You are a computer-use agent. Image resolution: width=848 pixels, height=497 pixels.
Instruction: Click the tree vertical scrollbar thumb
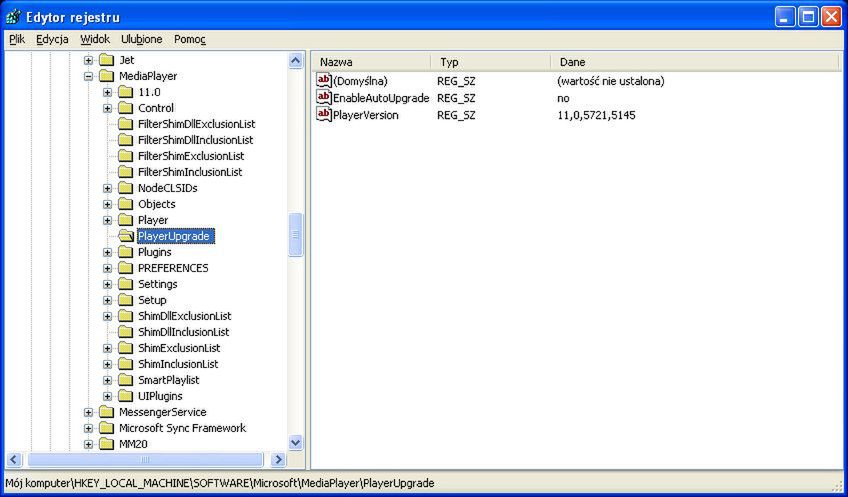point(295,234)
